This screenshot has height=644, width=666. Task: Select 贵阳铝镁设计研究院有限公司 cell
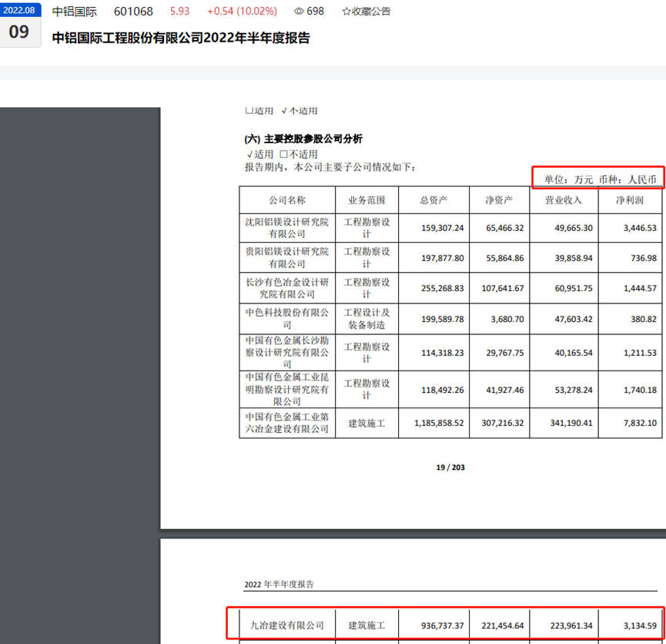[287, 257]
